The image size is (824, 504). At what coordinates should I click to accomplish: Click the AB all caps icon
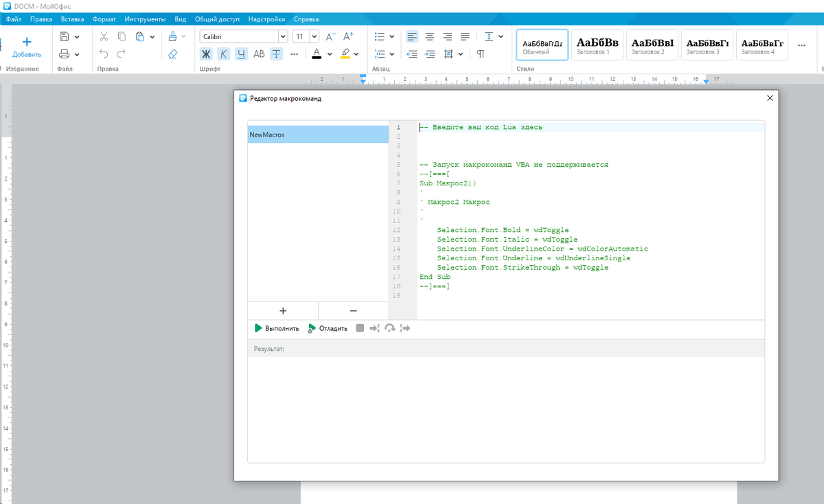point(259,54)
